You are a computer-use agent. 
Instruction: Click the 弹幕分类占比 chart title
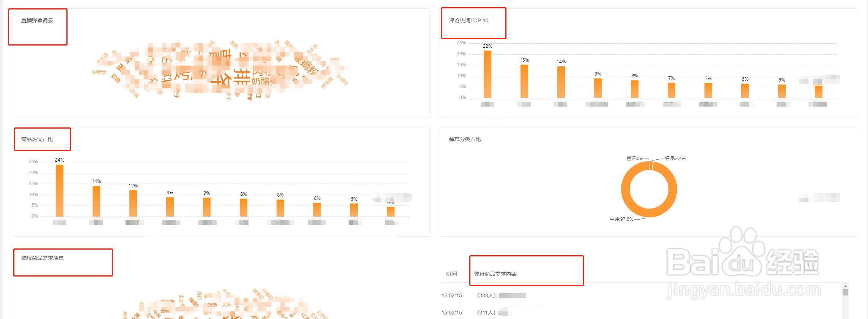pyautogui.click(x=465, y=139)
